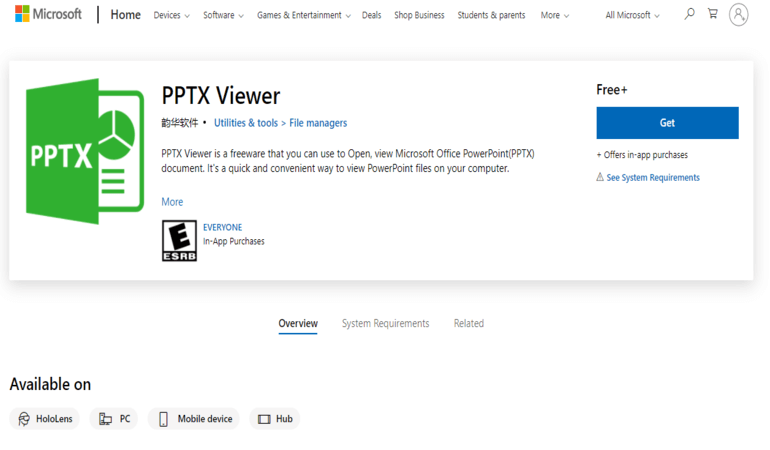Switch to the System Requirements tab
Image resolution: width=770 pixels, height=450 pixels.
[x=385, y=323]
